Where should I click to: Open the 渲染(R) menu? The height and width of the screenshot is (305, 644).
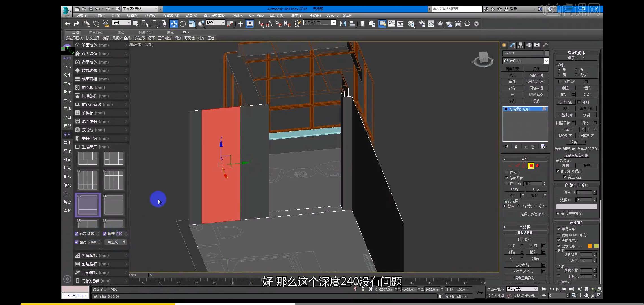click(237, 16)
